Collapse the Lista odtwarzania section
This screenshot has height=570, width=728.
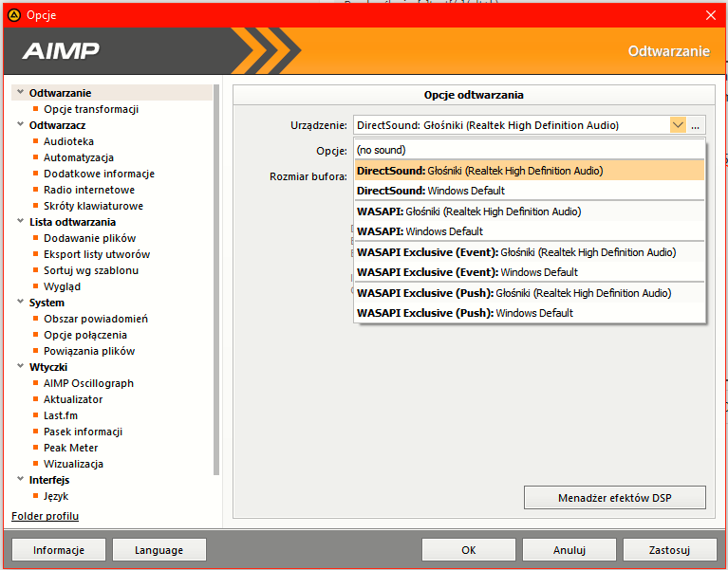tap(20, 221)
